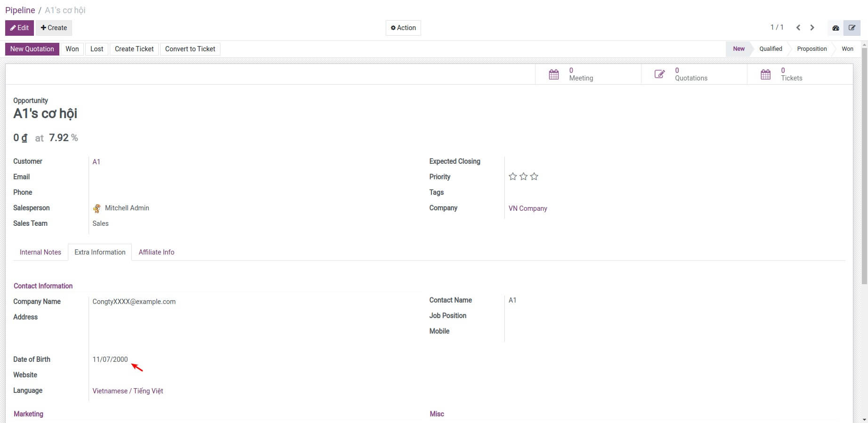Set priority to third star
The height and width of the screenshot is (423, 868).
pos(534,176)
